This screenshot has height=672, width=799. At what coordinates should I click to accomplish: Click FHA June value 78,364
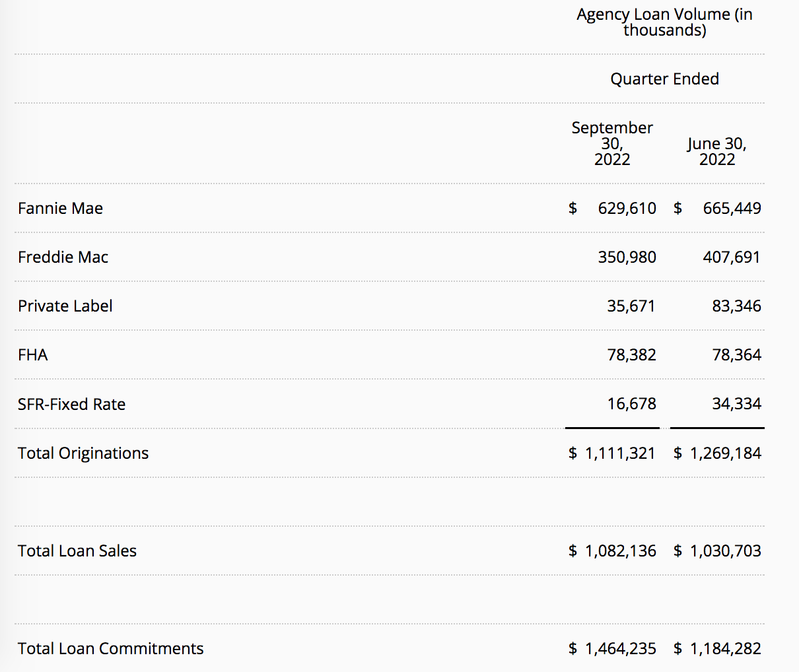[736, 355]
